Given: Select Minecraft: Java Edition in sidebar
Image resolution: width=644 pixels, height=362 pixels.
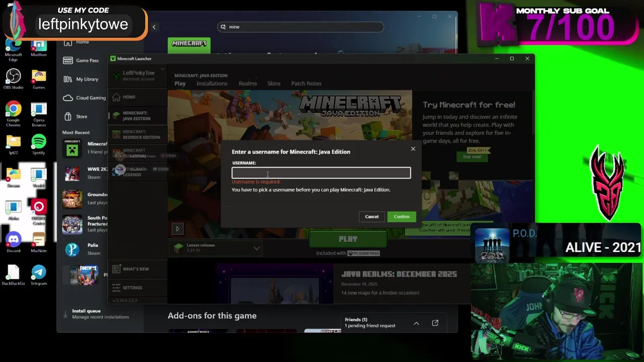Looking at the screenshot, I should (137, 116).
